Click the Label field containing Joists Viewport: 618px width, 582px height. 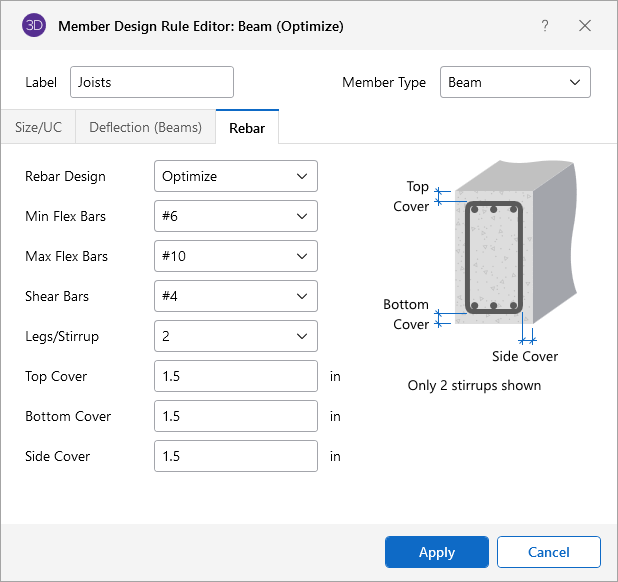point(151,82)
